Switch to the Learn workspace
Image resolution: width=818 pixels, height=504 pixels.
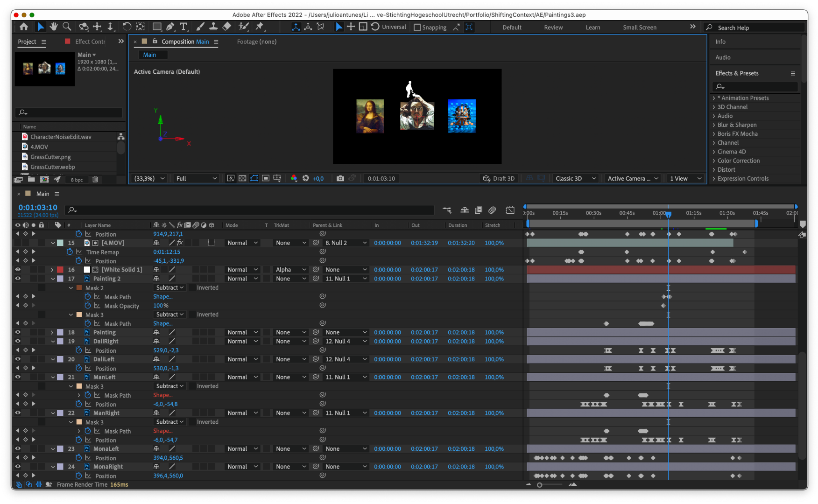click(593, 27)
